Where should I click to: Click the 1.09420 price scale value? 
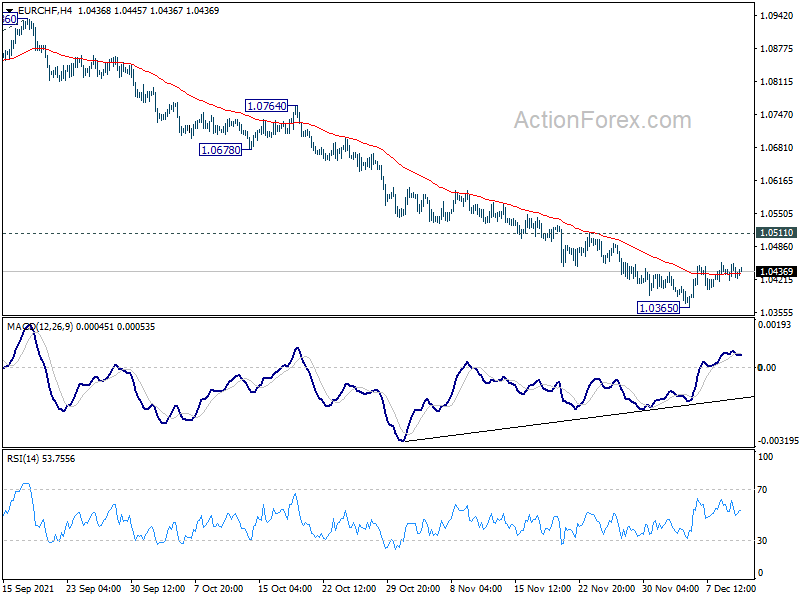777,16
